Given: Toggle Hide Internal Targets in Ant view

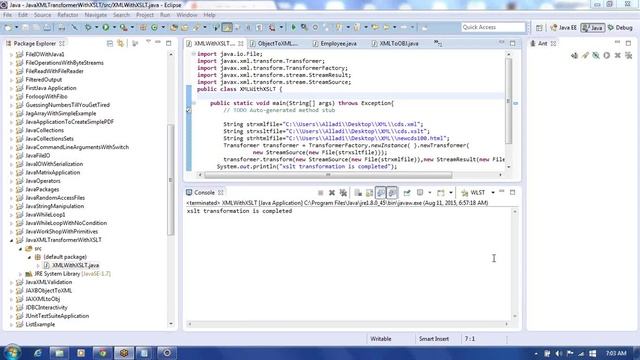Looking at the screenshot, I should click(x=596, y=55).
